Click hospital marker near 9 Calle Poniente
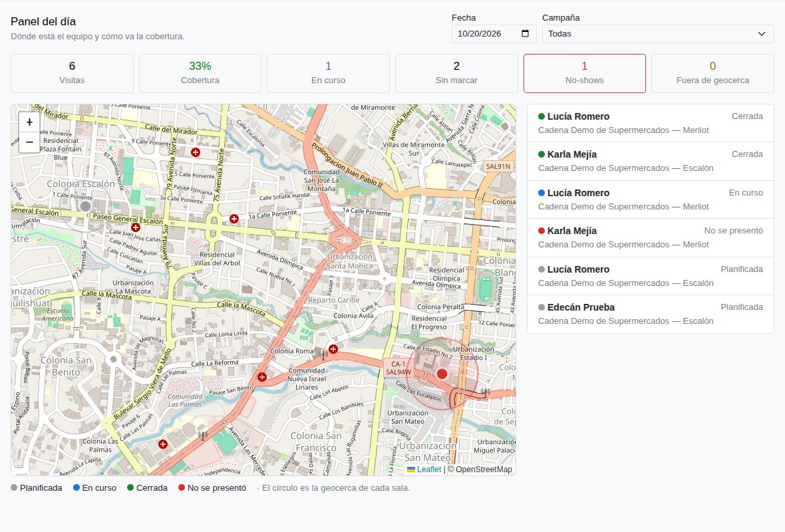Viewport: 785px width, 532px height. coord(196,152)
